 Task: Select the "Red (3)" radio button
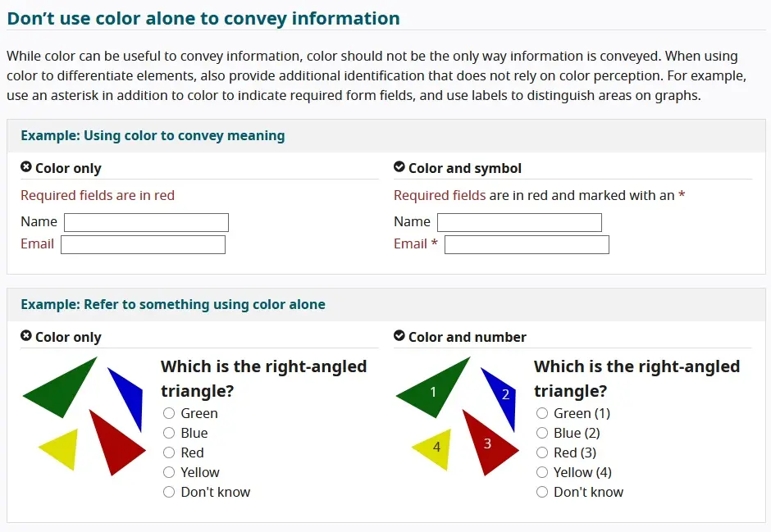(x=542, y=452)
